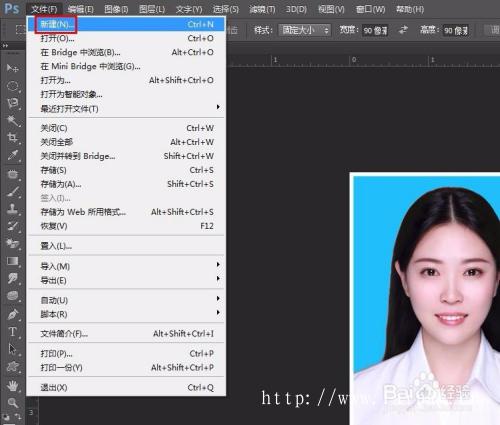Choose 置入(L)... menu item

[126, 246]
